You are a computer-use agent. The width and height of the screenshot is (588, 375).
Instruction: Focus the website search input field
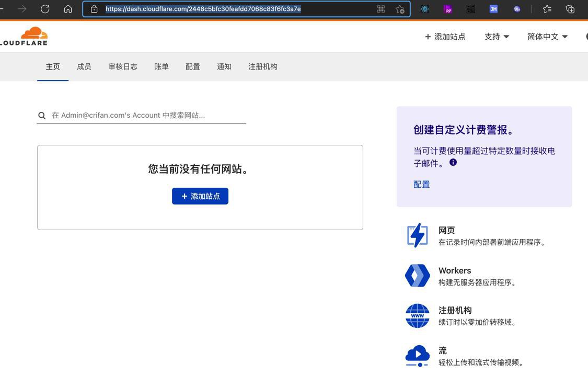point(141,115)
